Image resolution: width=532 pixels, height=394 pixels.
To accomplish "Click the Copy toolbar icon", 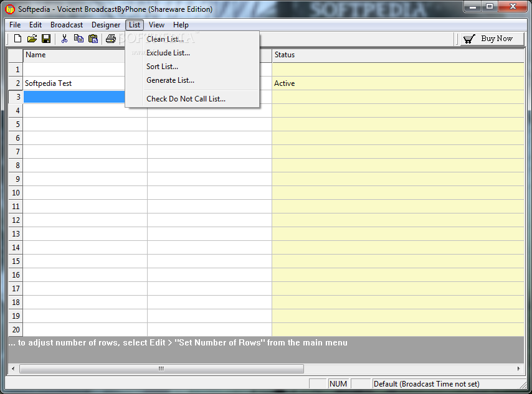I will click(x=78, y=39).
